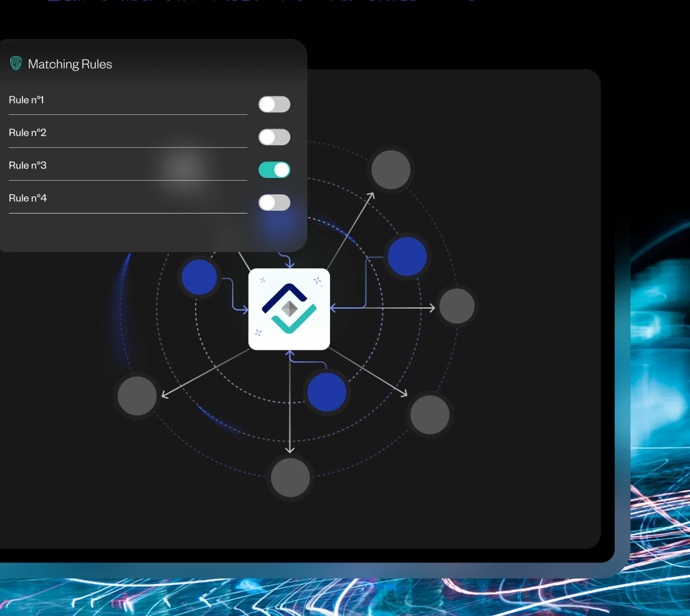Click the fingerprint icon beside Matching Rules

16,64
